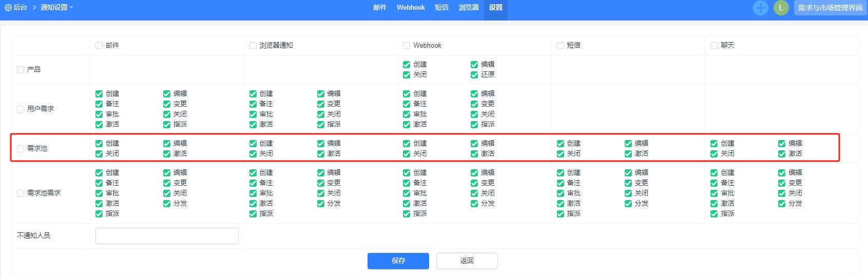868x278 pixels.
Task: Expand the 通知设置 dropdown
Action: coord(57,8)
